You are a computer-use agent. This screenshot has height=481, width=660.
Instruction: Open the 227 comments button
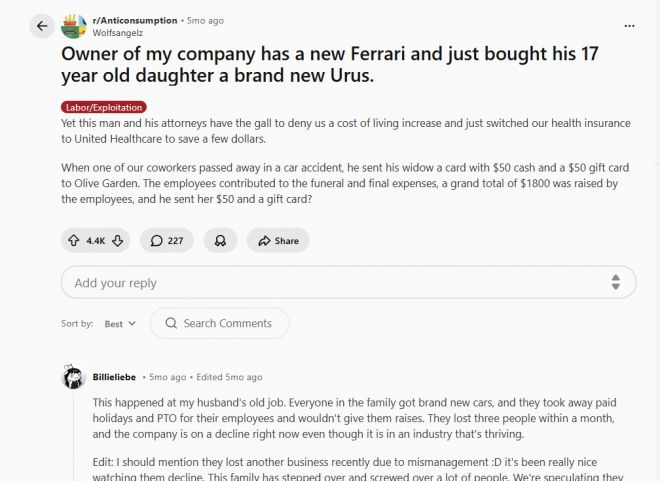coord(167,240)
